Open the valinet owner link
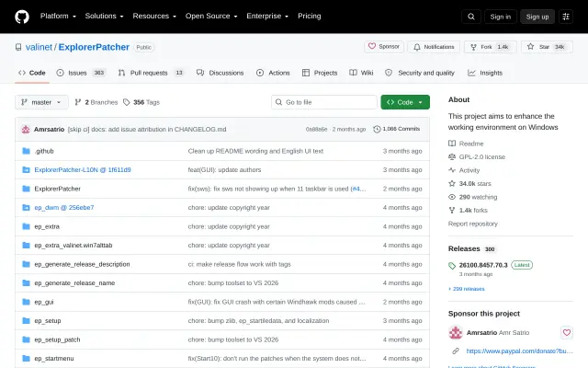588x368 pixels. point(39,47)
